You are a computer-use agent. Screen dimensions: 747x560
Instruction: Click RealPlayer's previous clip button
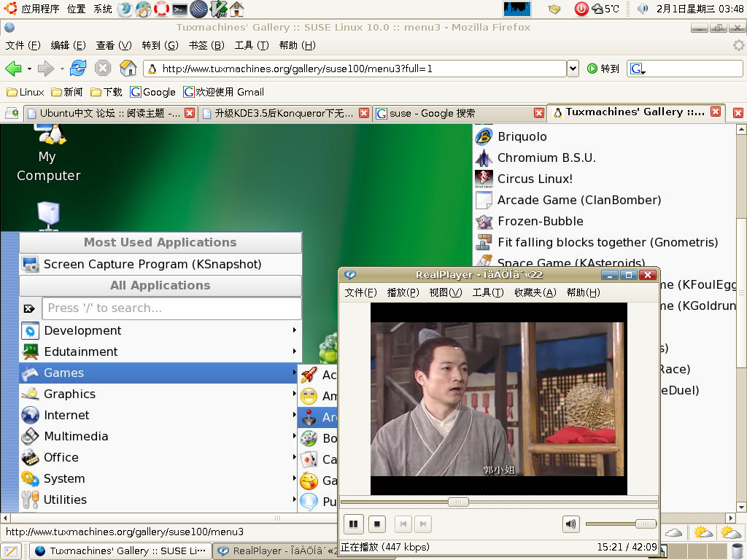click(403, 524)
